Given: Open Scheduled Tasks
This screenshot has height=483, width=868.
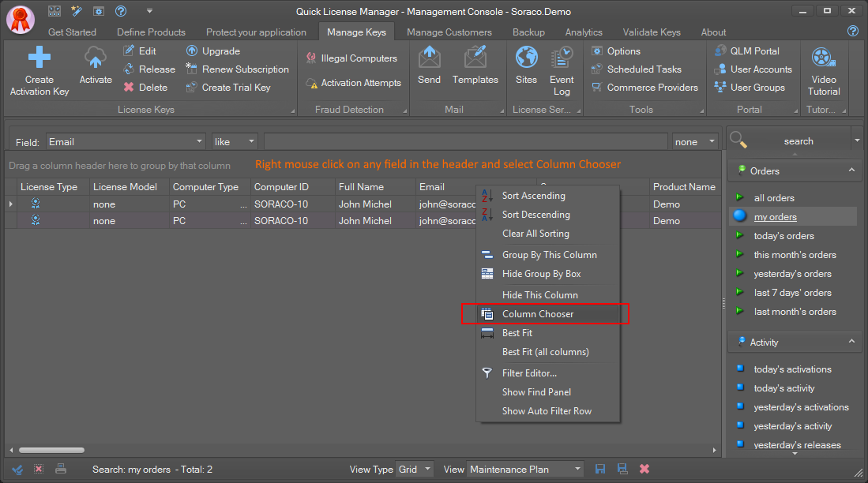Looking at the screenshot, I should coord(637,69).
